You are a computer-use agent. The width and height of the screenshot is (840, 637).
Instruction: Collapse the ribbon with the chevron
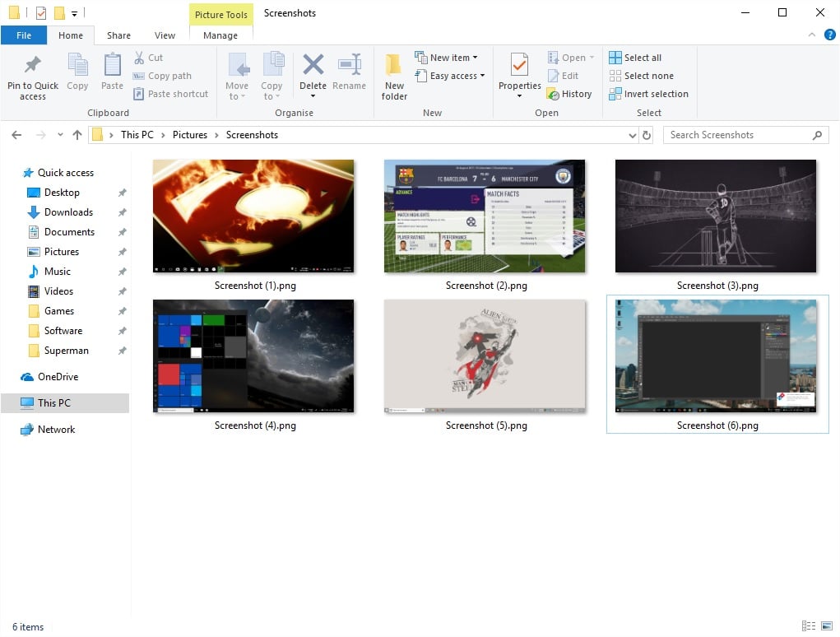click(812, 35)
